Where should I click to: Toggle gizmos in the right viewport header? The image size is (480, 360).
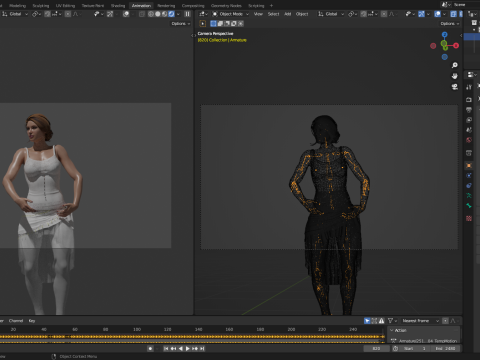[421, 14]
